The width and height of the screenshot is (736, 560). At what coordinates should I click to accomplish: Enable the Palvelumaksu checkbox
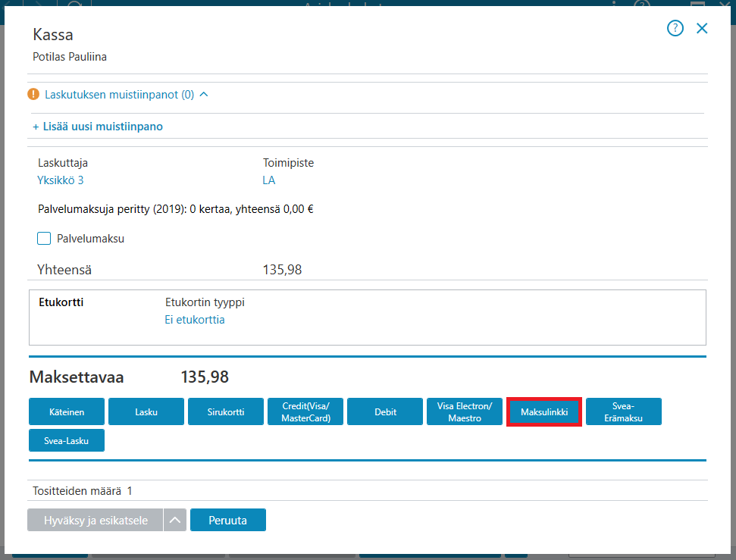pos(44,239)
